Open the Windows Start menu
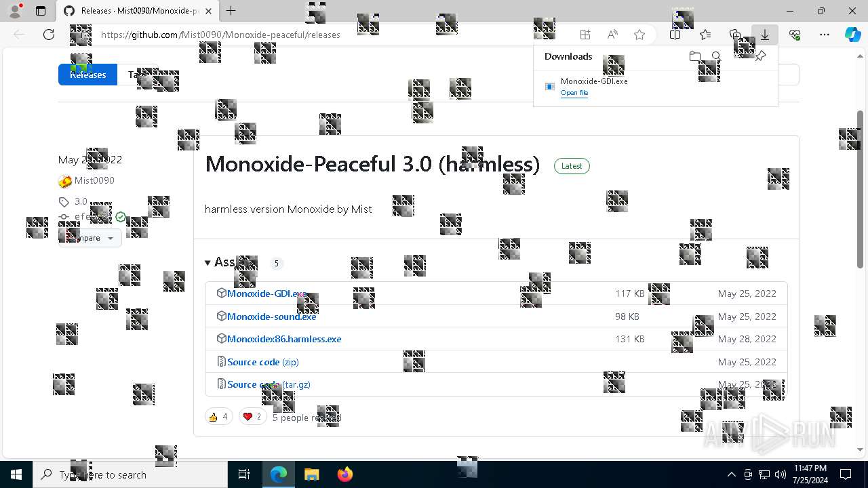 pos(16,474)
